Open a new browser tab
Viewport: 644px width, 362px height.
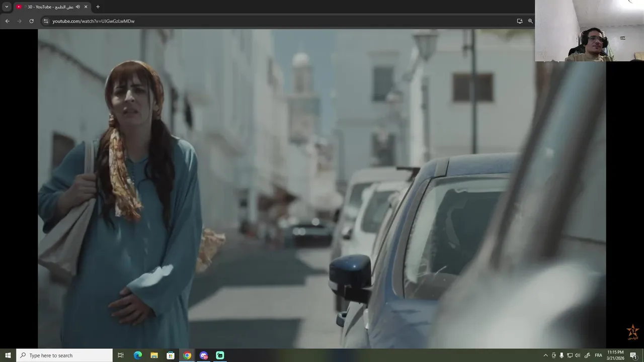[x=98, y=7]
